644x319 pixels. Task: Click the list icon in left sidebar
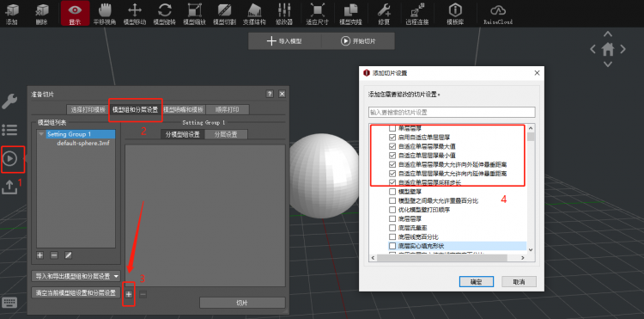[x=9, y=130]
